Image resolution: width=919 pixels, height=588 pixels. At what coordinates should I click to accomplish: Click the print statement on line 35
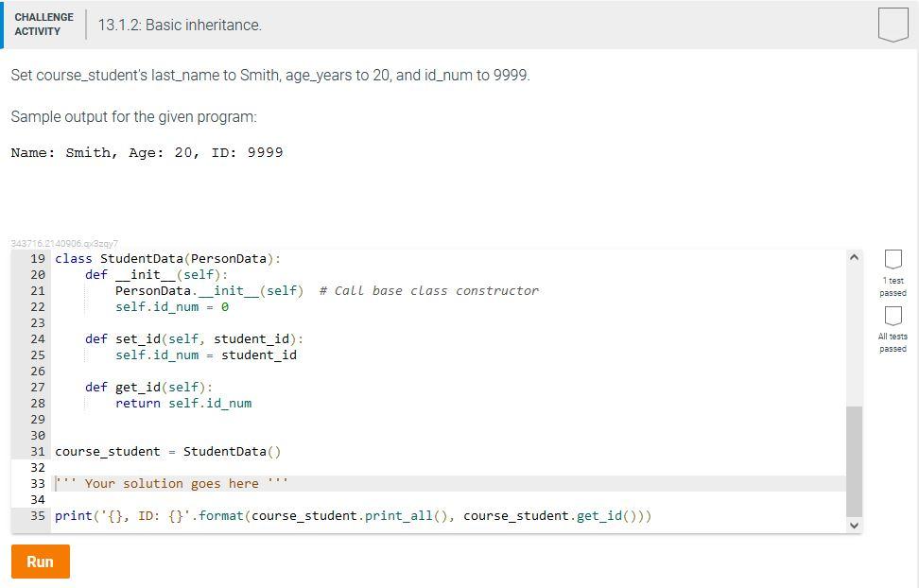[284, 515]
